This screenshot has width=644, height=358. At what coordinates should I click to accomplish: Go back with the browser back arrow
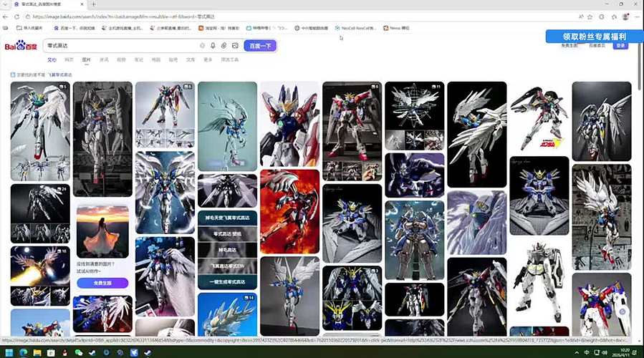point(6,16)
